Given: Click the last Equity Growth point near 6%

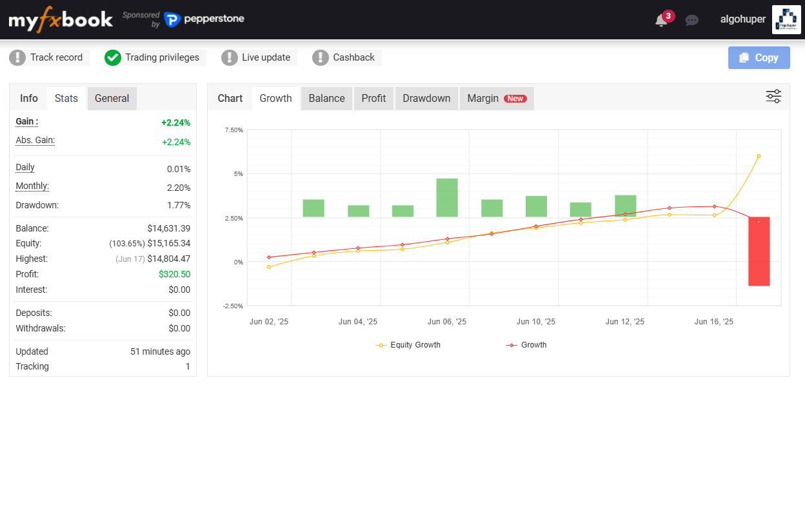Looking at the screenshot, I should (759, 156).
